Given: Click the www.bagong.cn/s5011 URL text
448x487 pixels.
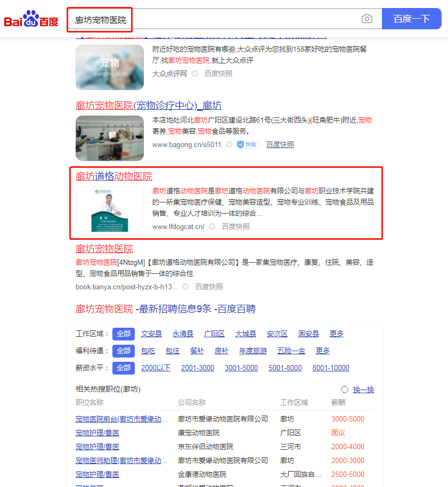Looking at the screenshot, I should coord(186,145).
